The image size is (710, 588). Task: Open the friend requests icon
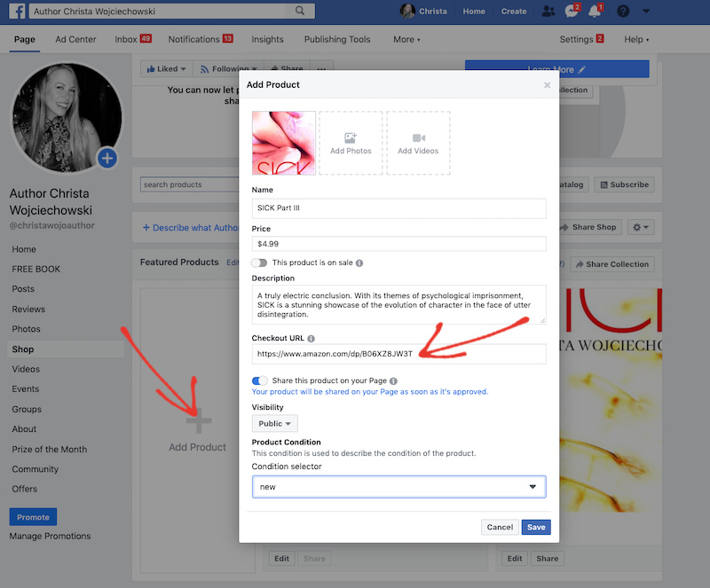point(548,12)
